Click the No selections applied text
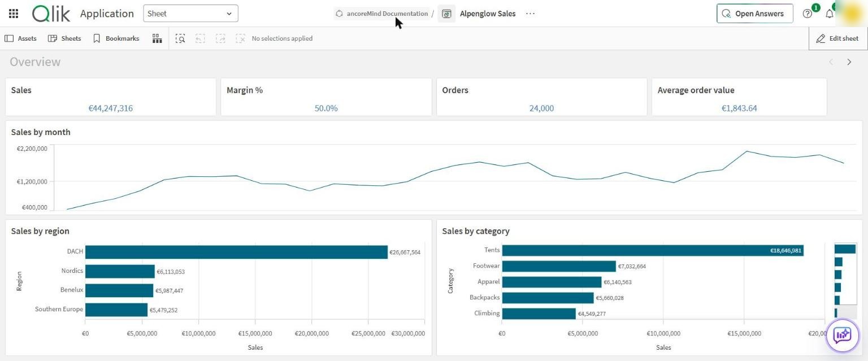 282,38
